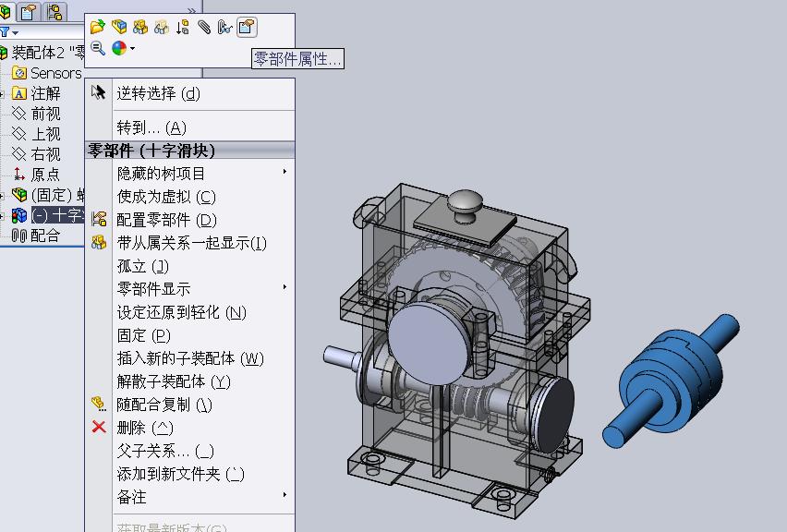The width and height of the screenshot is (787, 532).
Task: Select the (-) 十字 component in tree
Action: pyautogui.click(x=48, y=215)
